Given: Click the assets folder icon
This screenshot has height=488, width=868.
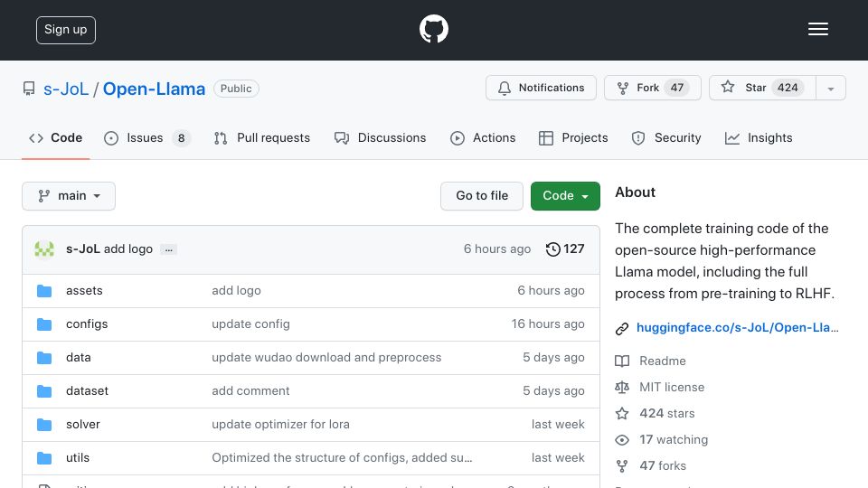Looking at the screenshot, I should pyautogui.click(x=44, y=291).
